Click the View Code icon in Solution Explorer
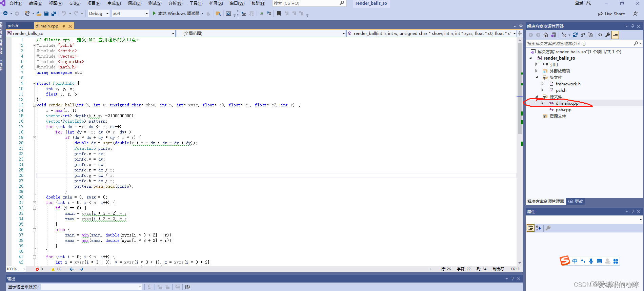The width and height of the screenshot is (644, 291). coord(600,35)
